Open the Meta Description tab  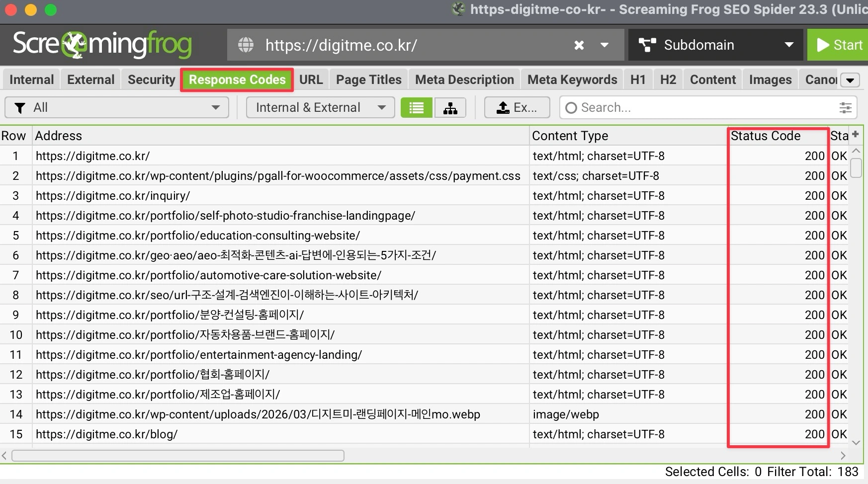[465, 80]
